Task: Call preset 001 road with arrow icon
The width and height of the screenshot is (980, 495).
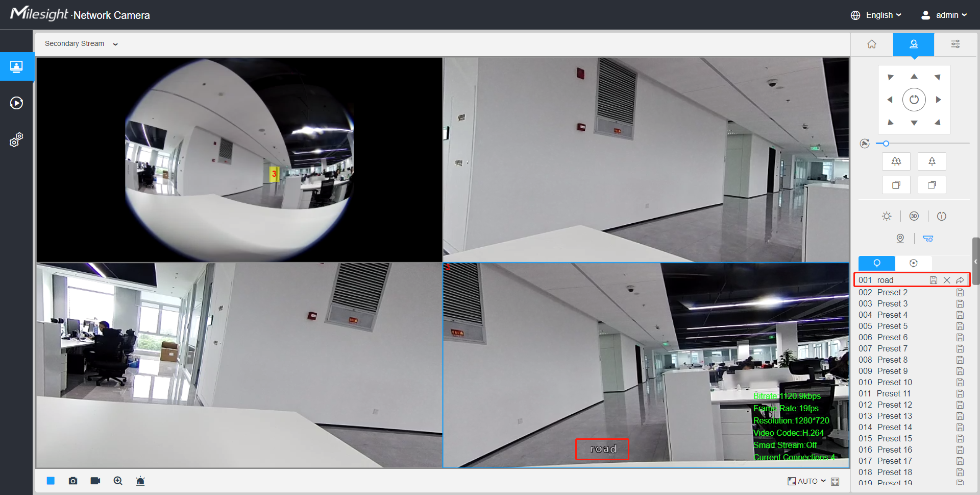Action: pyautogui.click(x=960, y=280)
